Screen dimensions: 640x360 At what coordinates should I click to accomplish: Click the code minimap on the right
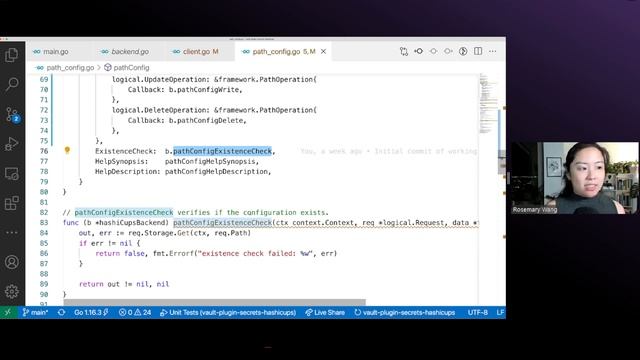click(x=488, y=104)
